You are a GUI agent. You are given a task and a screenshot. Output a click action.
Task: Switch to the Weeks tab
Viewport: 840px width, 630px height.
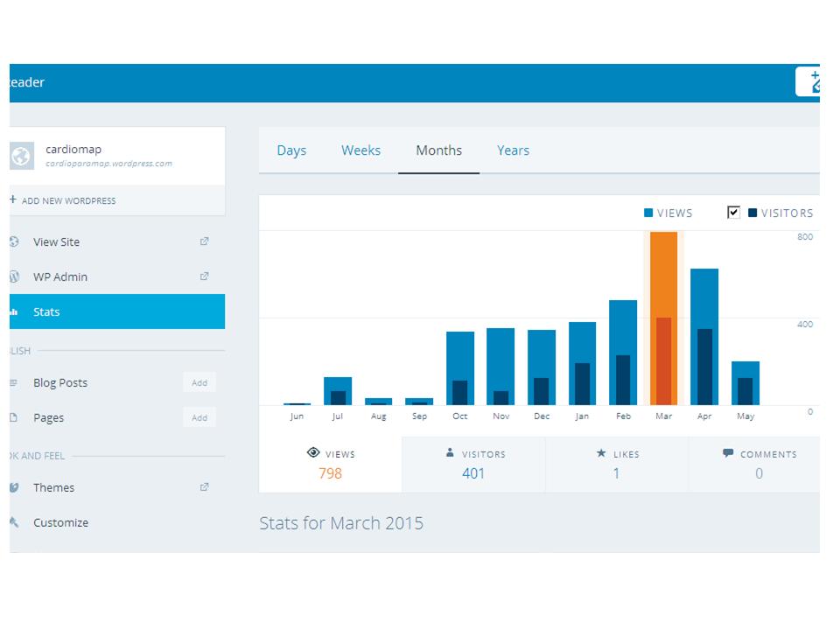360,150
